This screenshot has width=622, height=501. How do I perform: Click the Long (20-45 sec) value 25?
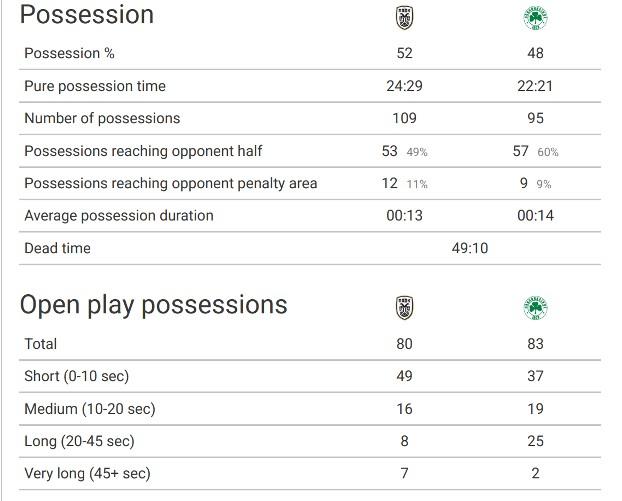click(x=535, y=441)
